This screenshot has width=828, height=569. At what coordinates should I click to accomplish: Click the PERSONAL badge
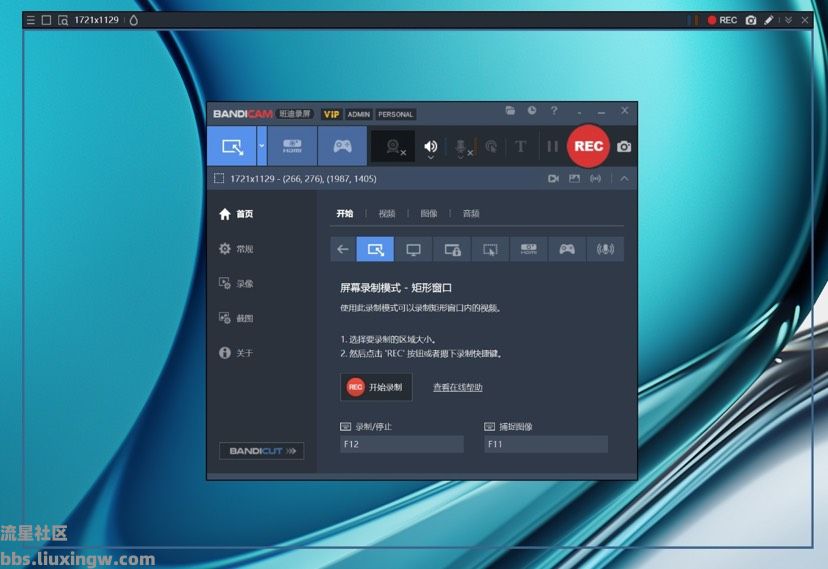pyautogui.click(x=396, y=114)
